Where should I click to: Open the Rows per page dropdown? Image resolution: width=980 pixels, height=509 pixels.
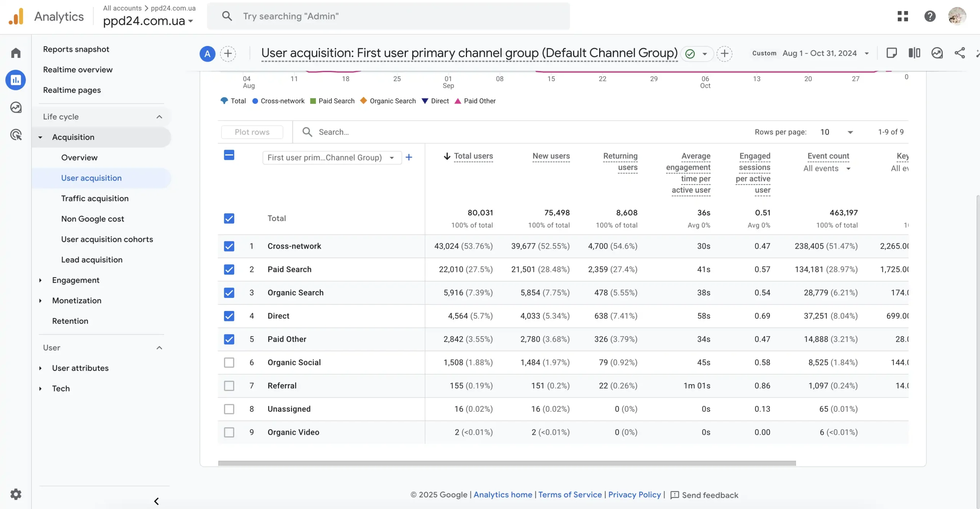[837, 132]
